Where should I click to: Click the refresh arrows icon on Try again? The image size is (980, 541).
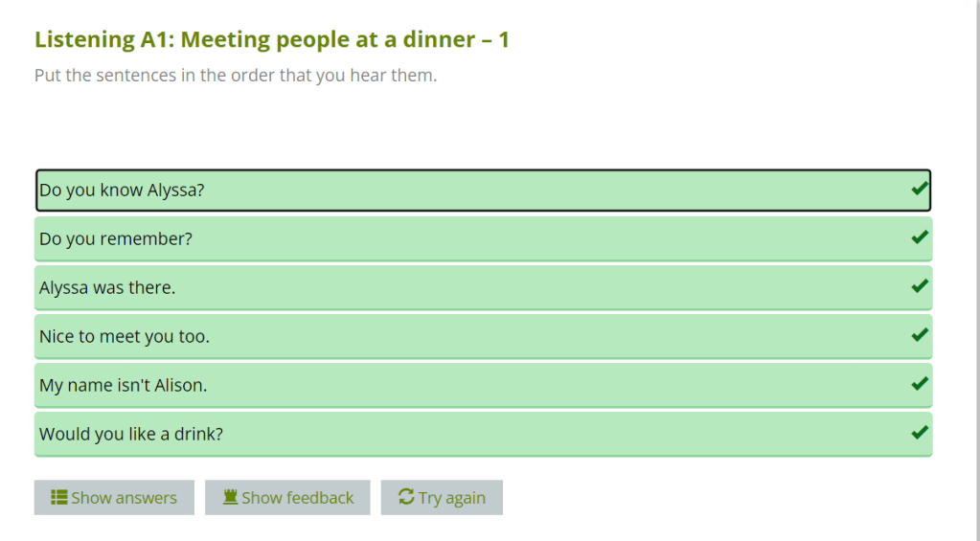[x=406, y=497]
